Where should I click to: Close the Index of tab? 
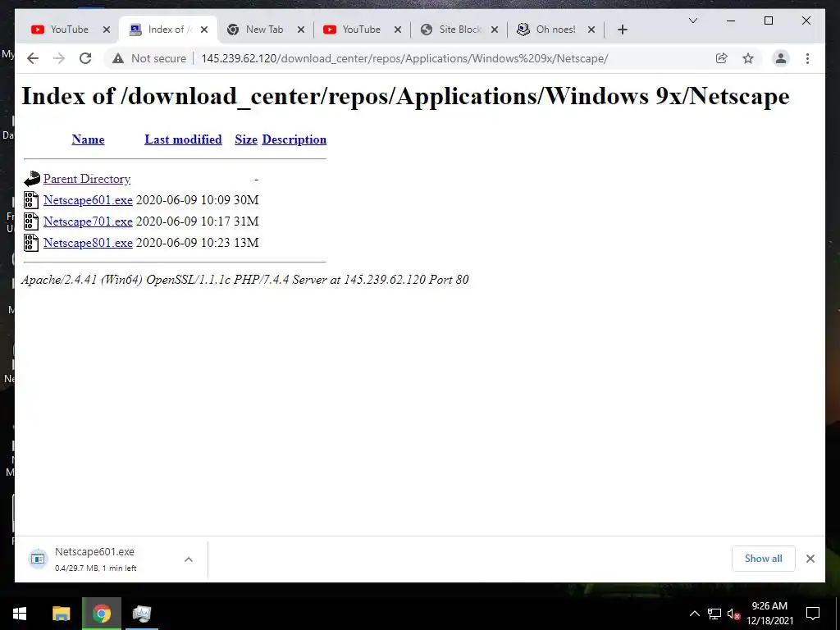tap(204, 30)
